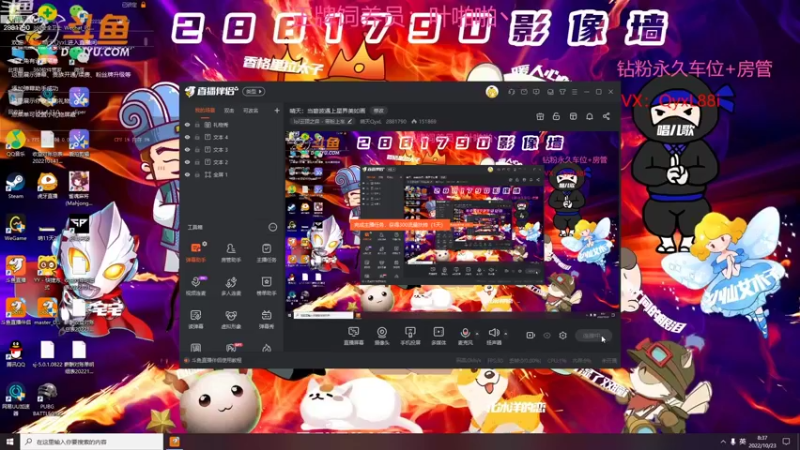
Task: Lock the 礼物榜 layer
Action: [x=197, y=124]
